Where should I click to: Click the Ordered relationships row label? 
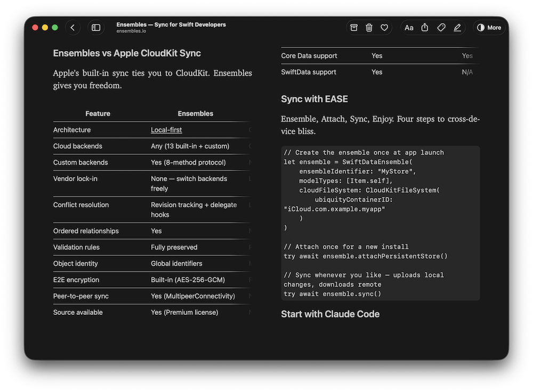coord(86,231)
